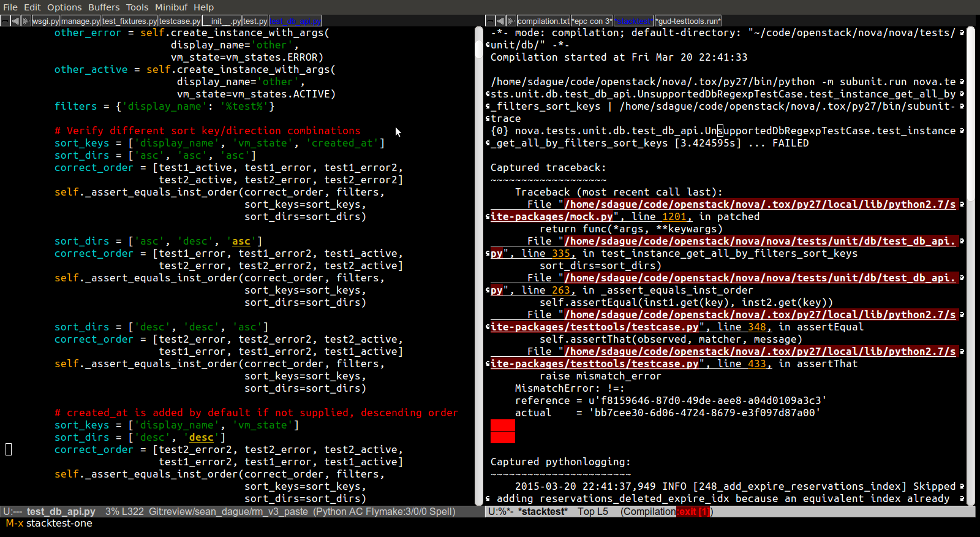
Task: Click the test_db_api.py buffer name in mode line
Action: pos(61,512)
